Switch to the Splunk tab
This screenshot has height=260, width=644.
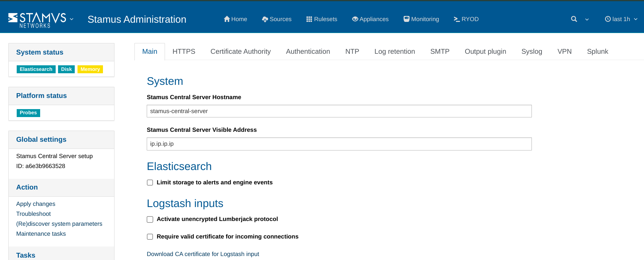click(597, 52)
